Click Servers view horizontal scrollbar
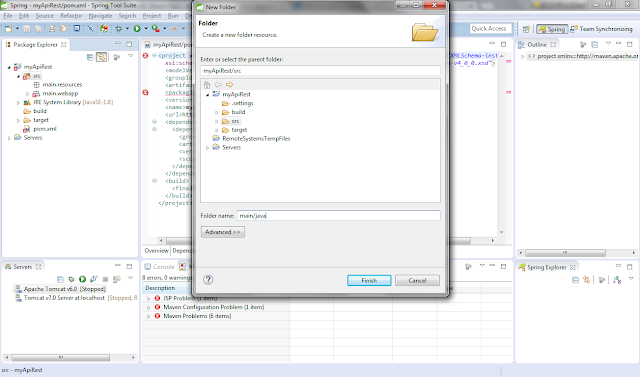 point(61,357)
